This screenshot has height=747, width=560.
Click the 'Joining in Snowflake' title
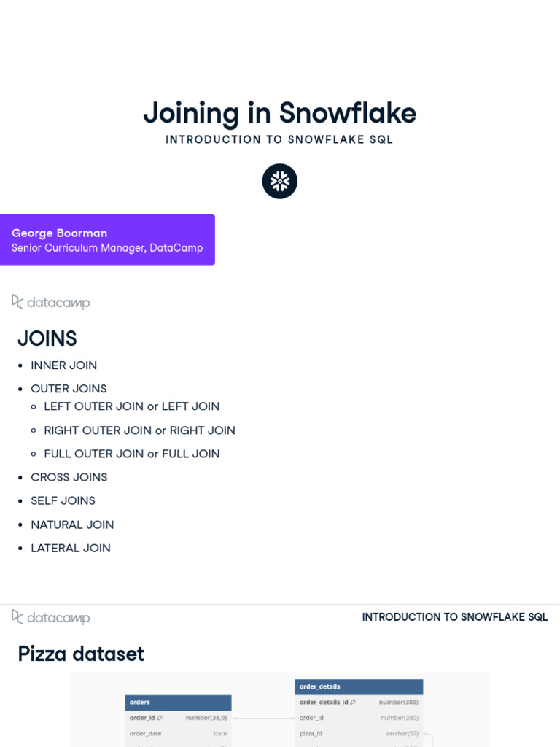280,113
